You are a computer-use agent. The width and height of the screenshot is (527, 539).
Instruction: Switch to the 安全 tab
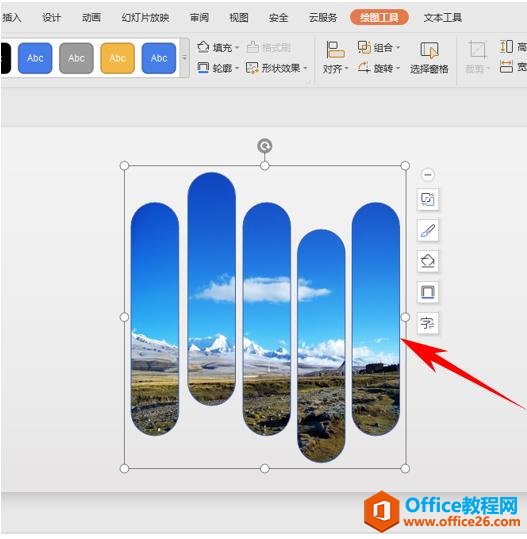(278, 17)
